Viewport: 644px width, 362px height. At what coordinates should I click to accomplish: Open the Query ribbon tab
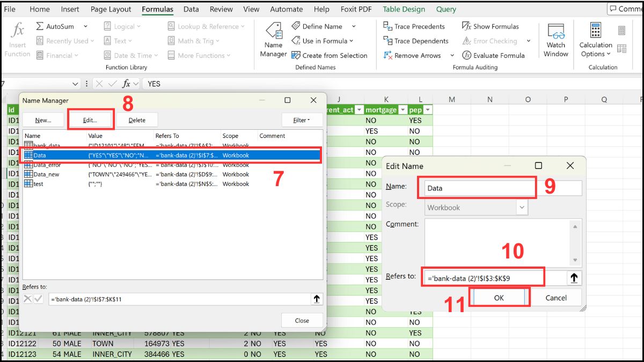[x=446, y=9]
